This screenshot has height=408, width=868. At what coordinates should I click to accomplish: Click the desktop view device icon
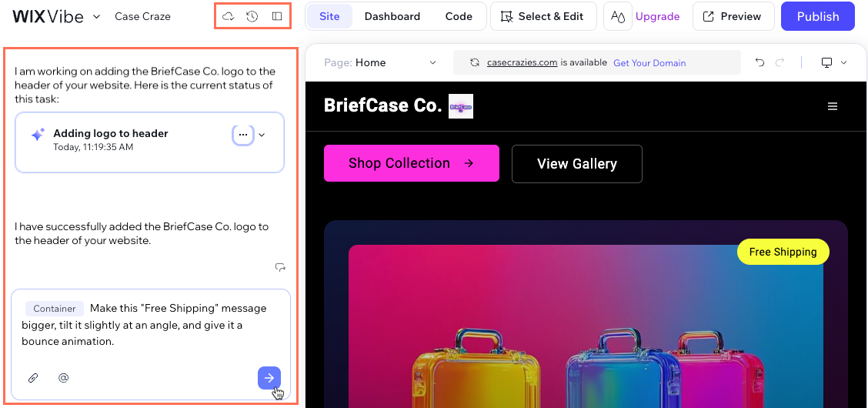point(826,62)
